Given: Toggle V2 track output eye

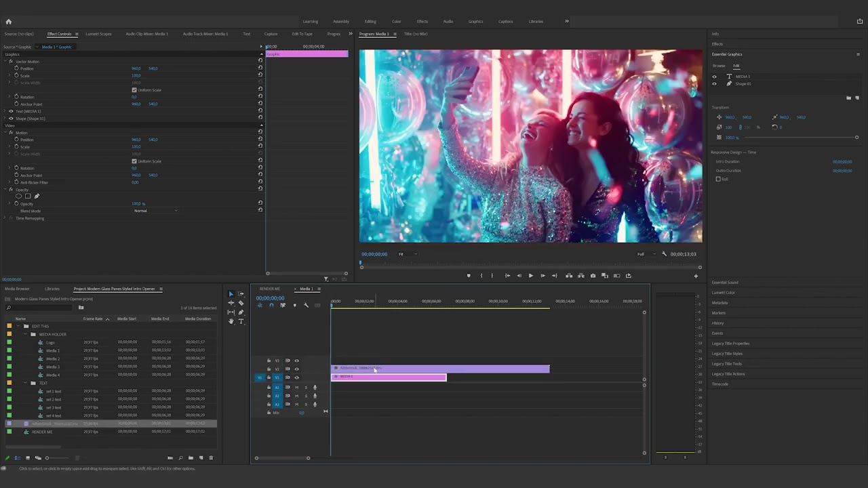Looking at the screenshot, I should click(296, 369).
